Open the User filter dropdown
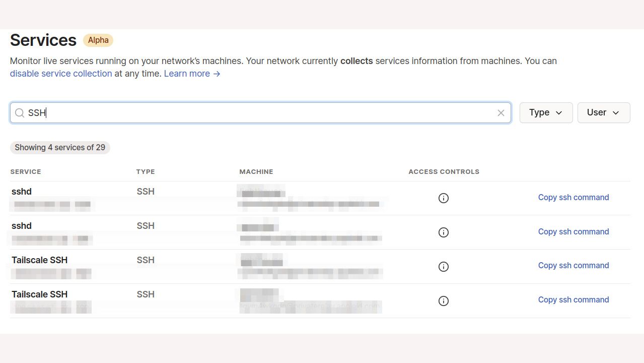 604,112
